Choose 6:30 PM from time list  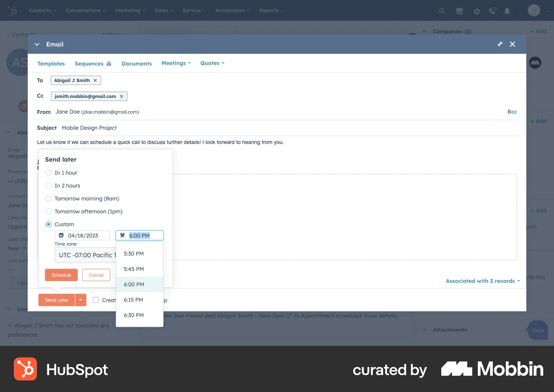pos(140,315)
